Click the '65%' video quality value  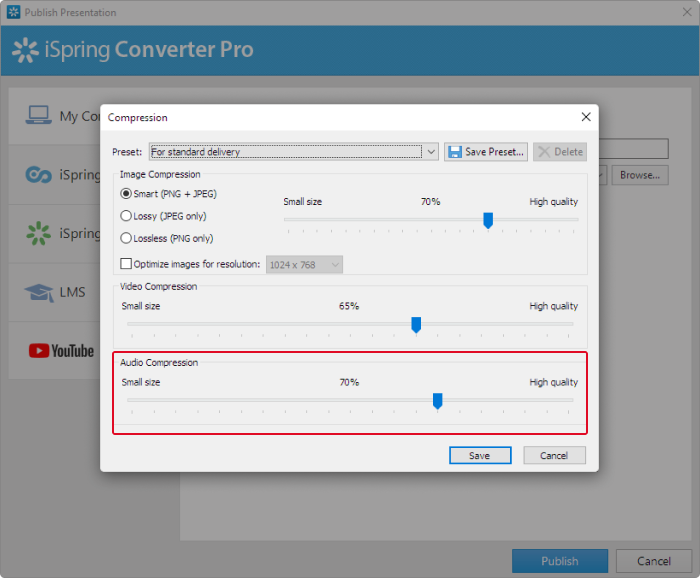pyautogui.click(x=349, y=306)
